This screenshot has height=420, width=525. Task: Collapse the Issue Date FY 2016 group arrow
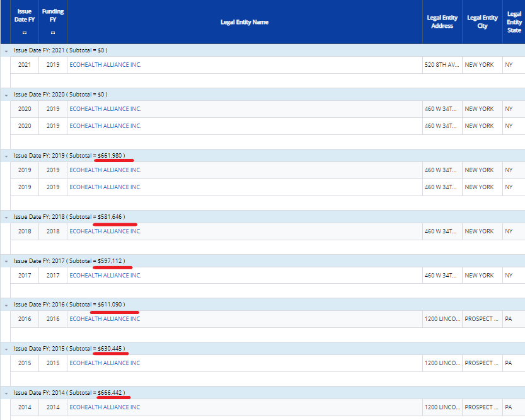[6, 305]
